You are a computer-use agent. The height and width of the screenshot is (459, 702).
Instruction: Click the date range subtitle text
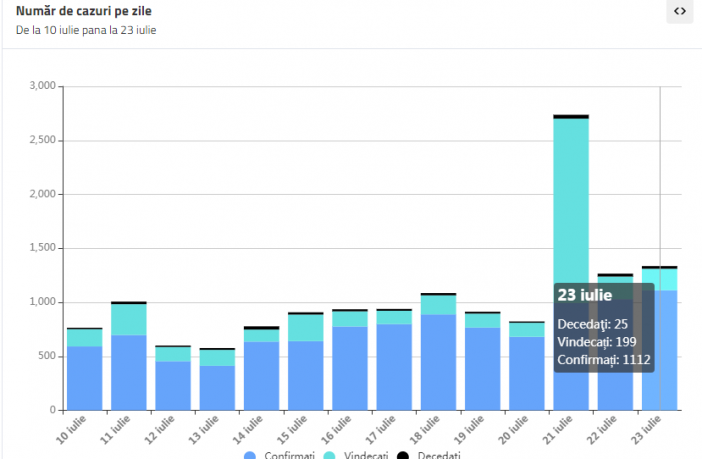tap(86, 30)
